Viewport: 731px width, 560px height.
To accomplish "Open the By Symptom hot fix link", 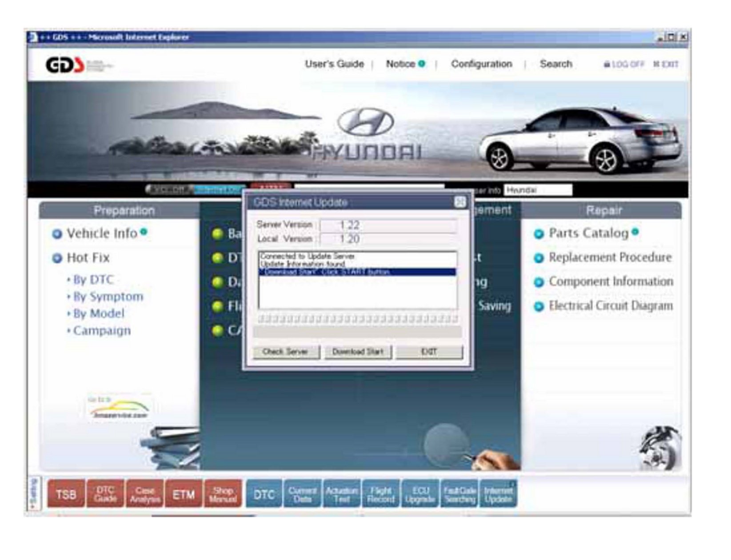I will [108, 297].
